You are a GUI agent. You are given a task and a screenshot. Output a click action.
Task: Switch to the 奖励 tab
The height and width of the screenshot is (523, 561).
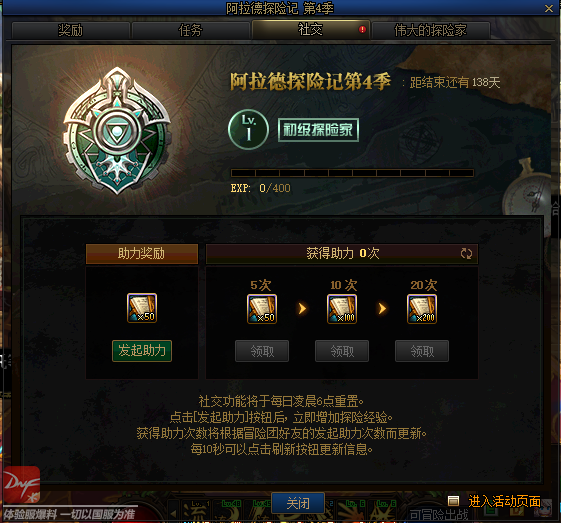70,30
